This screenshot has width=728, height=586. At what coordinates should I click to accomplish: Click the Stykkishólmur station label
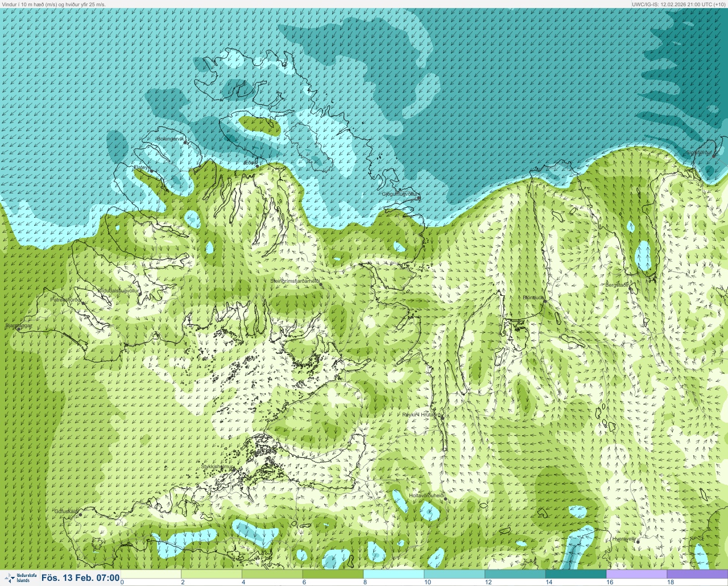(x=217, y=466)
